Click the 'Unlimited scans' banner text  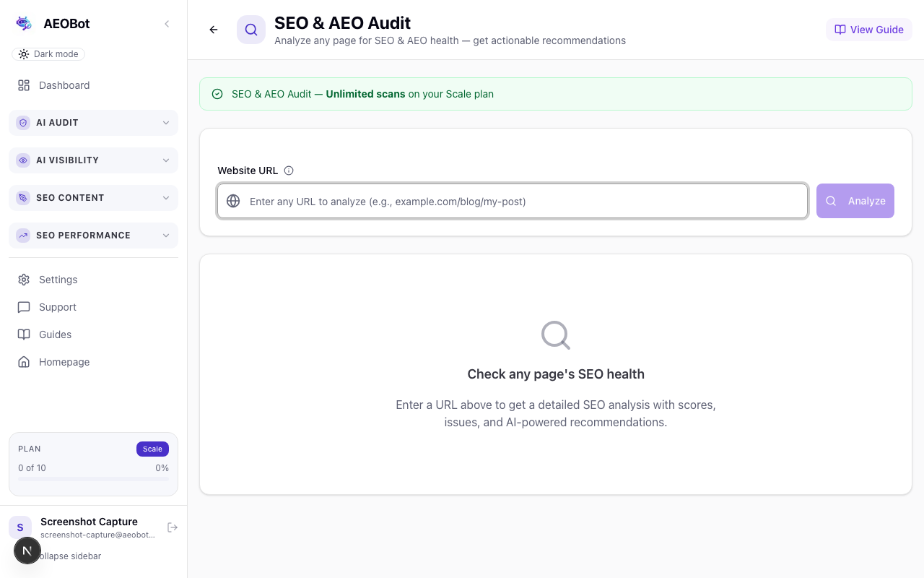click(x=365, y=94)
